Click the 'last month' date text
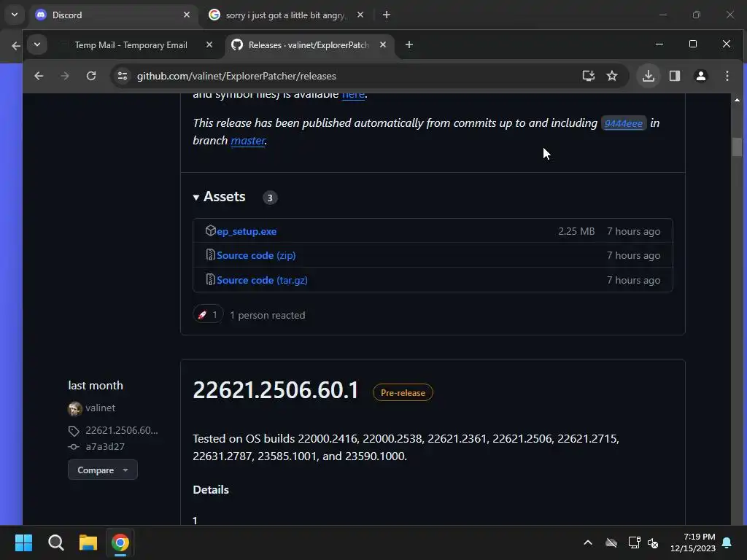 (x=96, y=386)
